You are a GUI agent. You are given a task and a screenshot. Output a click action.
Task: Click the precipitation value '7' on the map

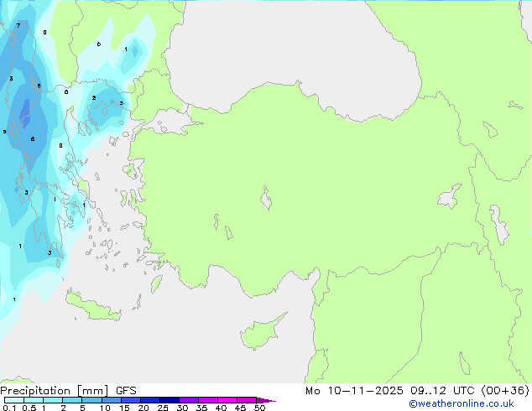[x=18, y=25]
